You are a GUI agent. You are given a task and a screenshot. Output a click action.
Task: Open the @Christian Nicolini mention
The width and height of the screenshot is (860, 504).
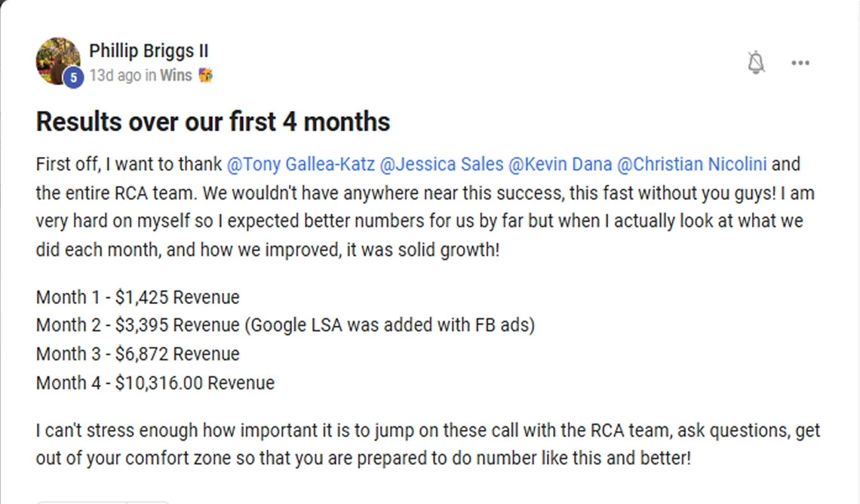[x=690, y=164]
